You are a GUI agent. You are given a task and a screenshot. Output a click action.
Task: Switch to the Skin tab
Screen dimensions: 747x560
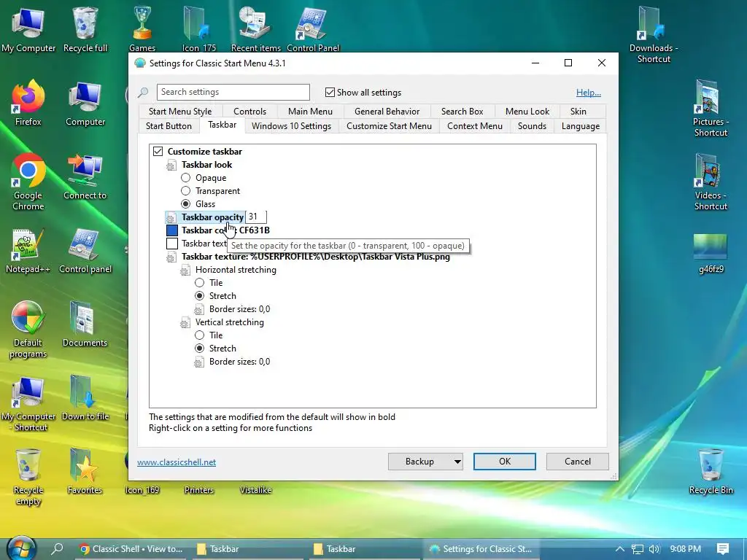578,112
